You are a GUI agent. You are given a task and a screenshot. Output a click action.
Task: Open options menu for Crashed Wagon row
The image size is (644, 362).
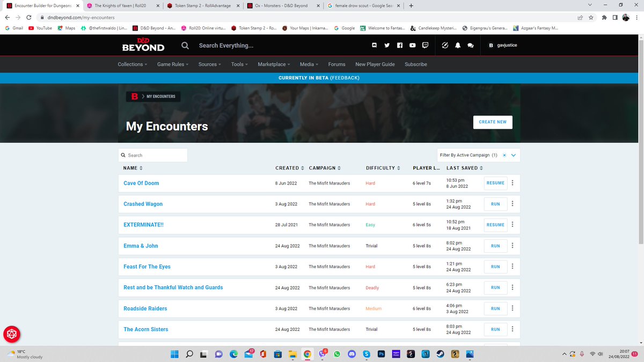(x=513, y=204)
